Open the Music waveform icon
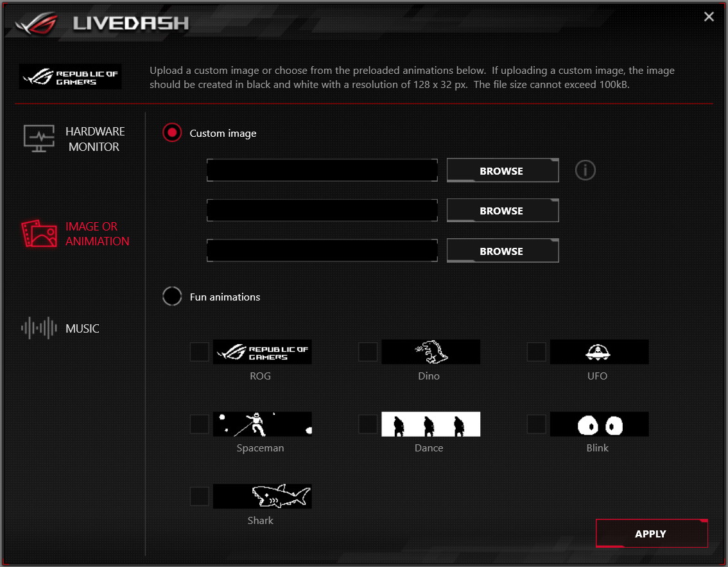The height and width of the screenshot is (567, 728). click(39, 328)
